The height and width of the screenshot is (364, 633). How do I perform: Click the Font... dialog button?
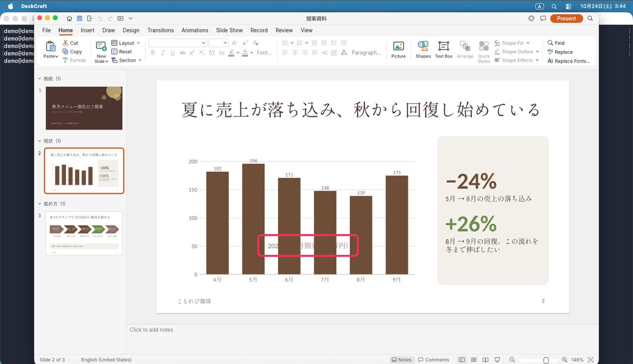[264, 52]
